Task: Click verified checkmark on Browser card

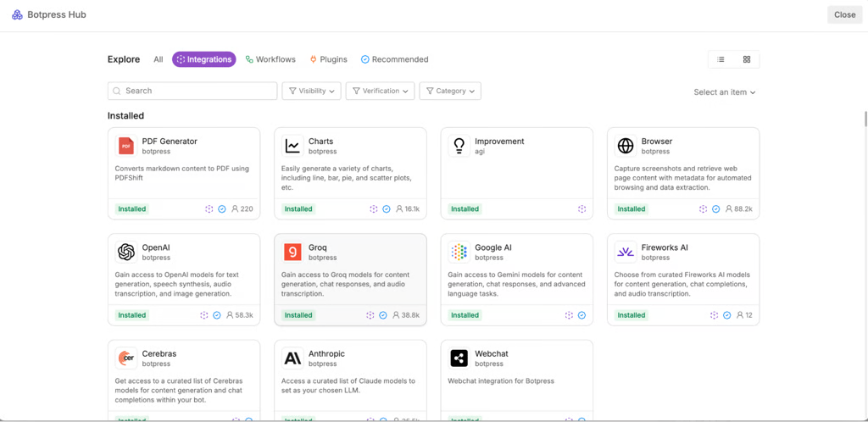Action: [x=715, y=209]
